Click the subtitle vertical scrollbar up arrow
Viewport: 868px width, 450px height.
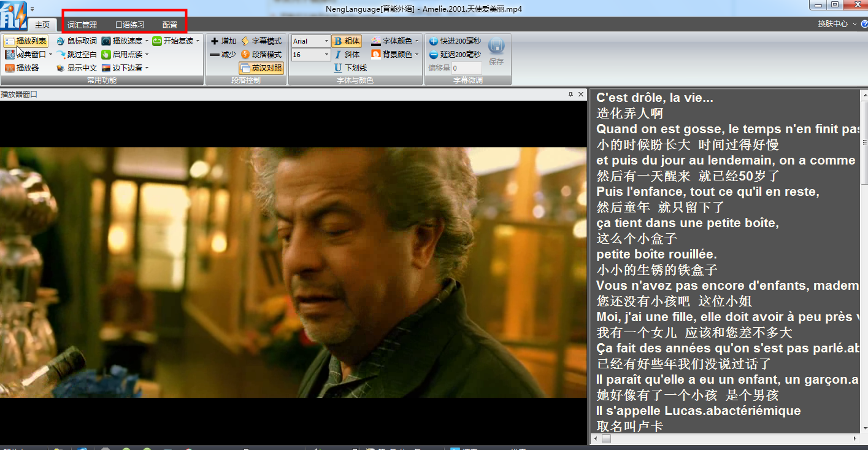pyautogui.click(x=864, y=94)
